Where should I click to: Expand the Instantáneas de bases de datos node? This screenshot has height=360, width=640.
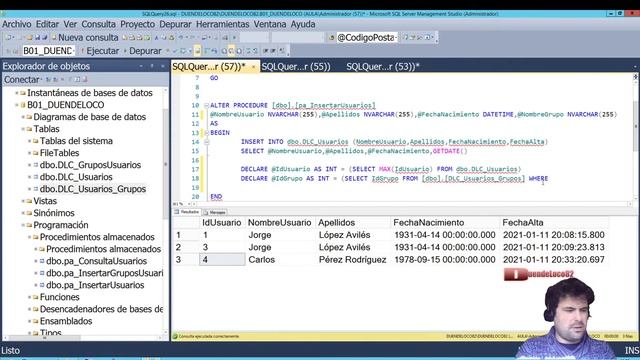coord(17,93)
